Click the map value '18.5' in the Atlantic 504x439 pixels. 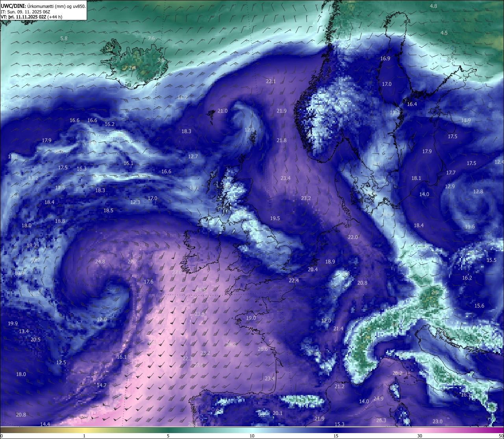point(108,211)
